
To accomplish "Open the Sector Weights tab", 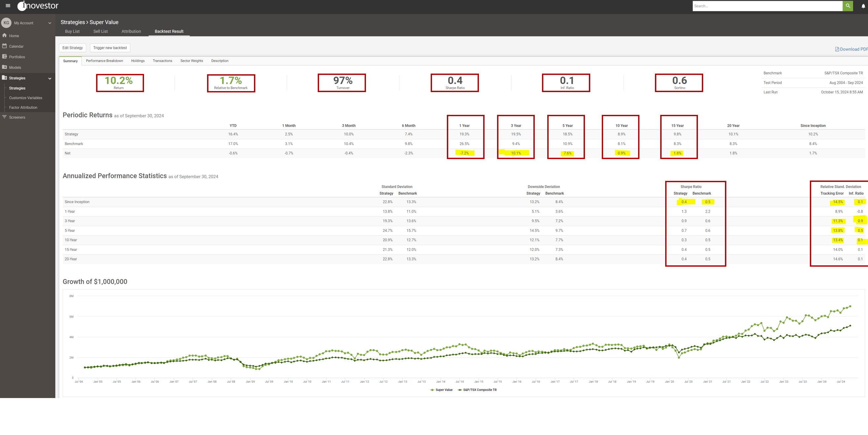I will tap(191, 61).
